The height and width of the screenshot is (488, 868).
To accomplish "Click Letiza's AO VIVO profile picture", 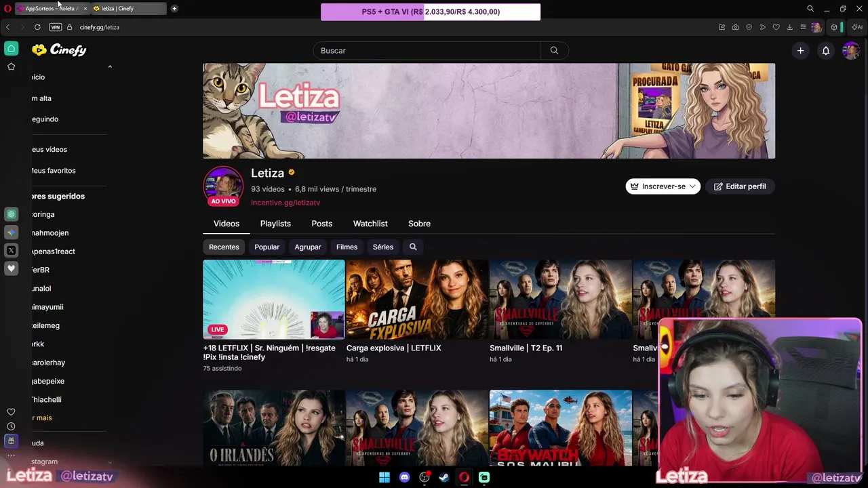I will (x=223, y=186).
